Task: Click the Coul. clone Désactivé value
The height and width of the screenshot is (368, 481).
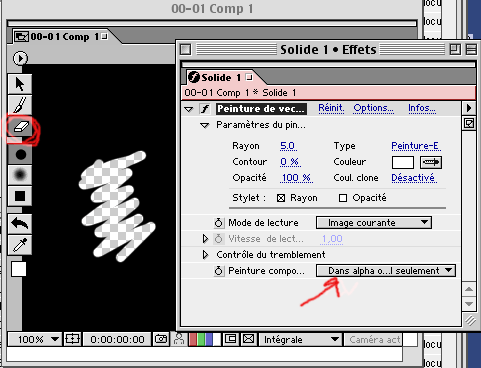Action: [x=413, y=178]
